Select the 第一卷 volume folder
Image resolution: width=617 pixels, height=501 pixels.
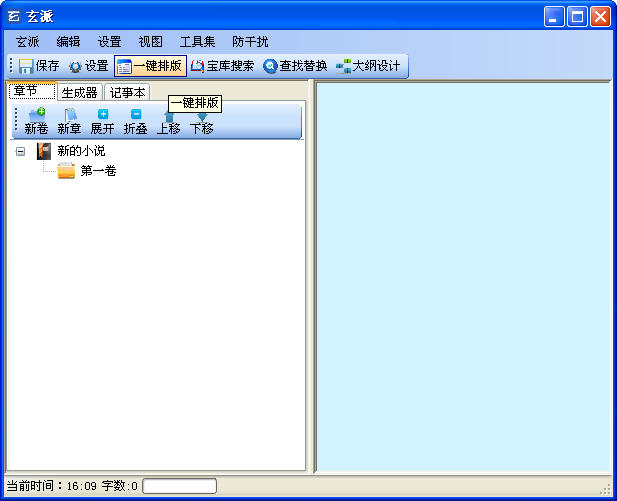point(98,171)
